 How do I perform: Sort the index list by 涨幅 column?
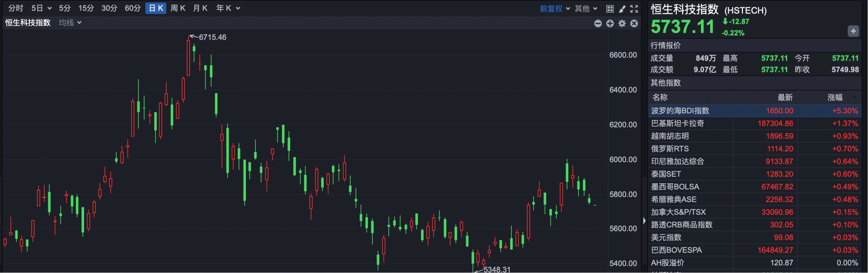pyautogui.click(x=835, y=97)
